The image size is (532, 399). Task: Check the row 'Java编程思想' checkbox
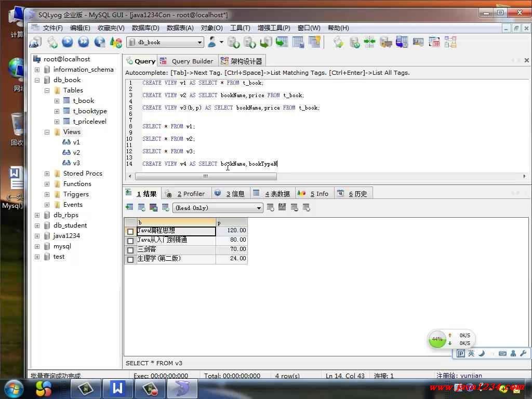[x=130, y=231]
